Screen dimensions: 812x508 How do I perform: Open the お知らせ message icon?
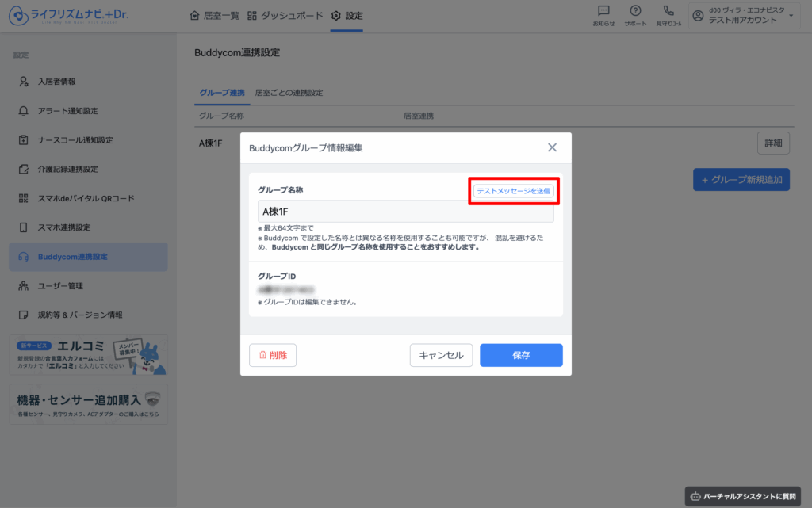(x=603, y=11)
